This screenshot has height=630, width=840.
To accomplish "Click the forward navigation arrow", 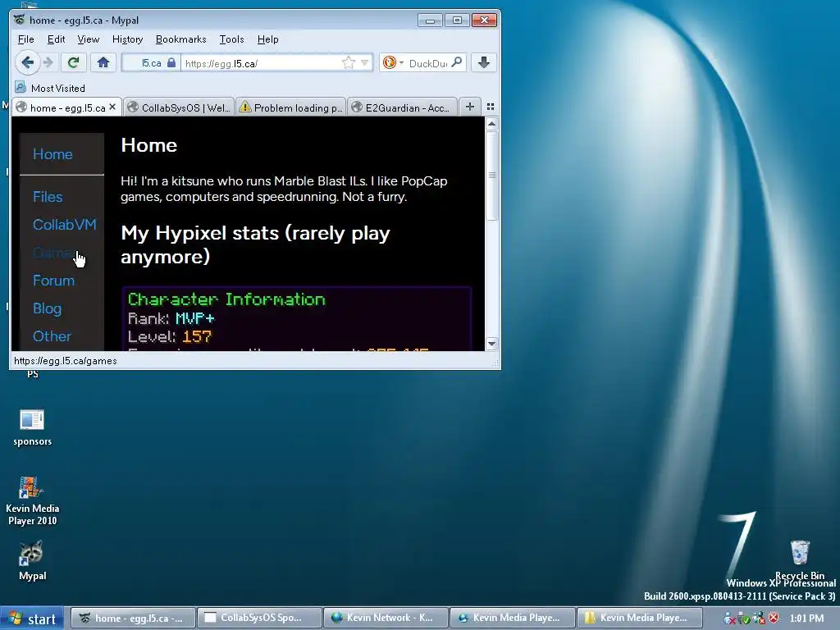I will pyautogui.click(x=48, y=62).
